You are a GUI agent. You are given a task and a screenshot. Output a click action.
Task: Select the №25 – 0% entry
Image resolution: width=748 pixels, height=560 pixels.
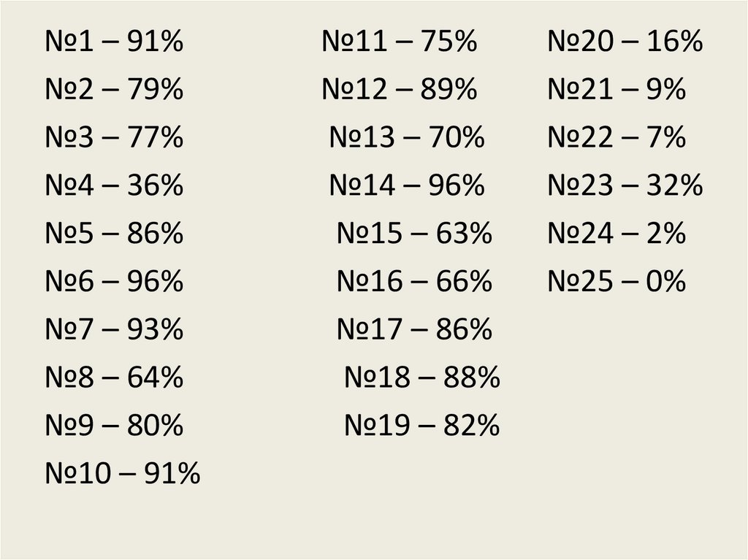click(617, 282)
